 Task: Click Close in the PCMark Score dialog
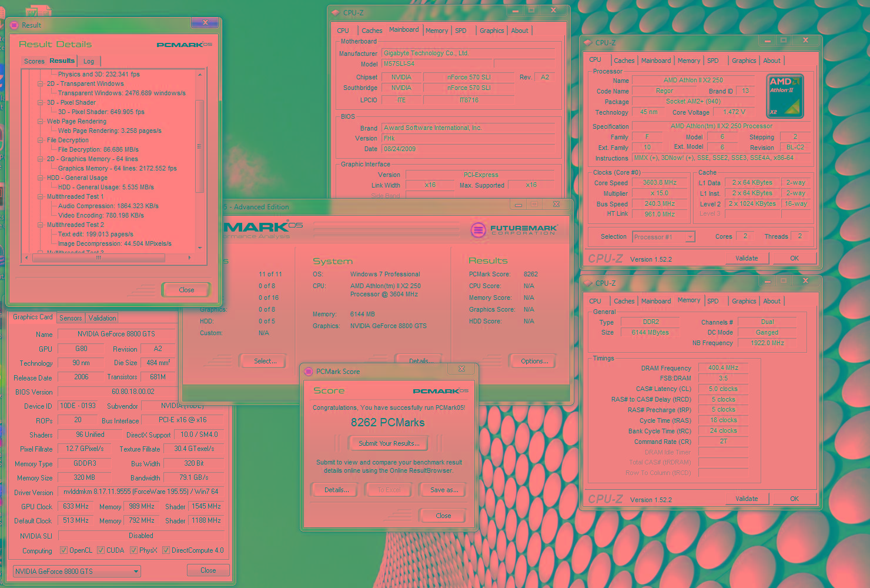443,516
